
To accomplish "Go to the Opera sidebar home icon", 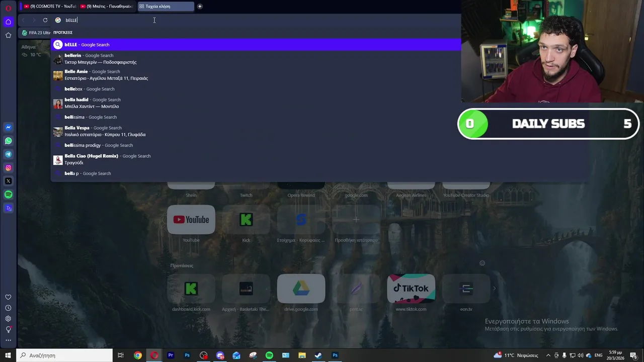I will pos(8,22).
